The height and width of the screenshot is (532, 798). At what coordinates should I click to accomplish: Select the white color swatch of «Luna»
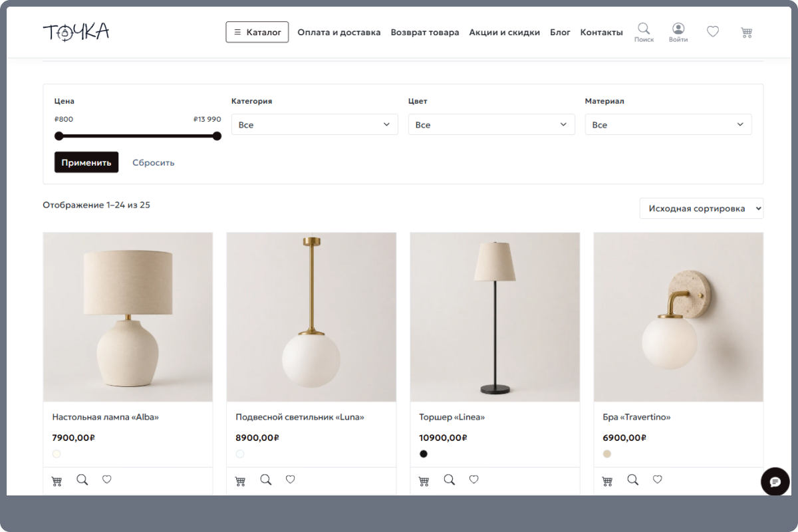click(x=240, y=454)
